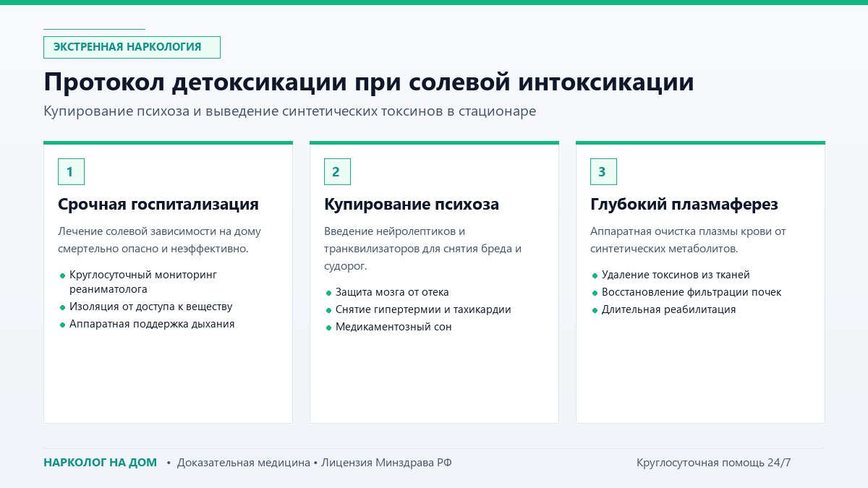Image resolution: width=868 pixels, height=488 pixels.
Task: Select the title Протокол детоксикации при солевой интоксикации
Action: coord(369,82)
